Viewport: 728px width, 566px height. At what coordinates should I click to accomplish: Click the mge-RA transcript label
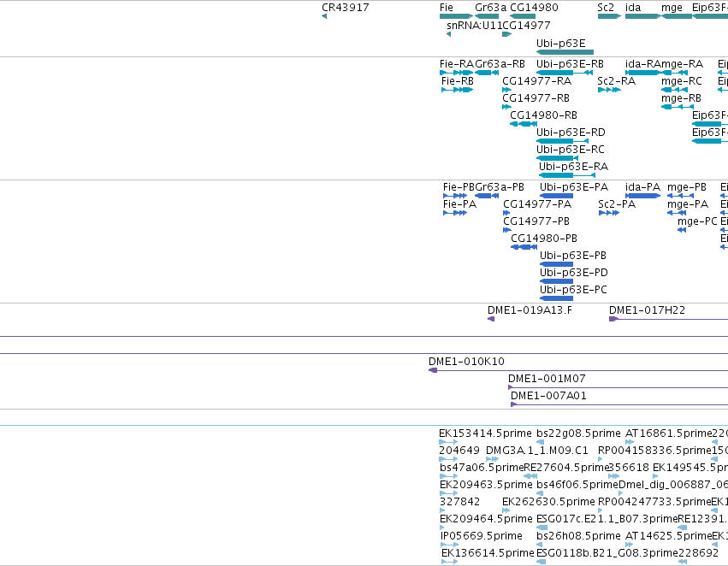point(682,64)
